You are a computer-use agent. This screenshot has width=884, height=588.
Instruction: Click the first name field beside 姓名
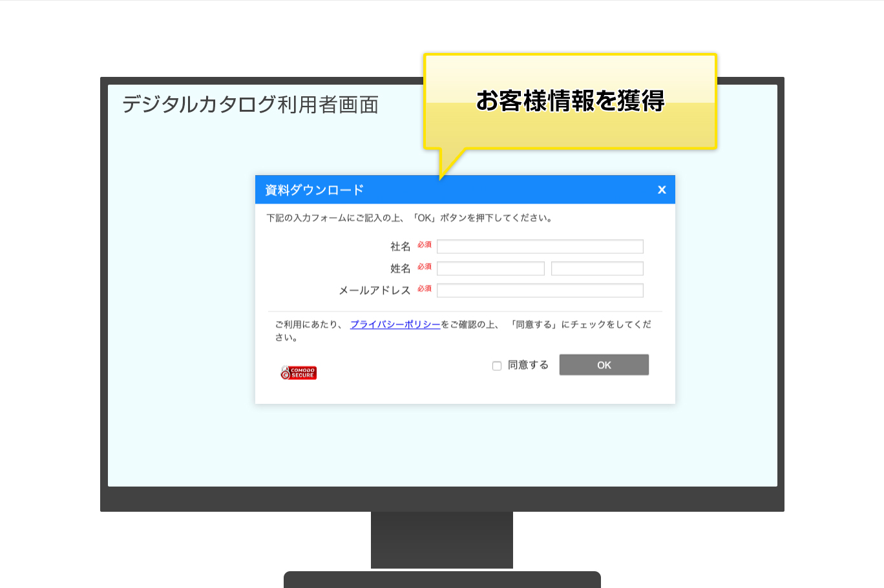596,268
